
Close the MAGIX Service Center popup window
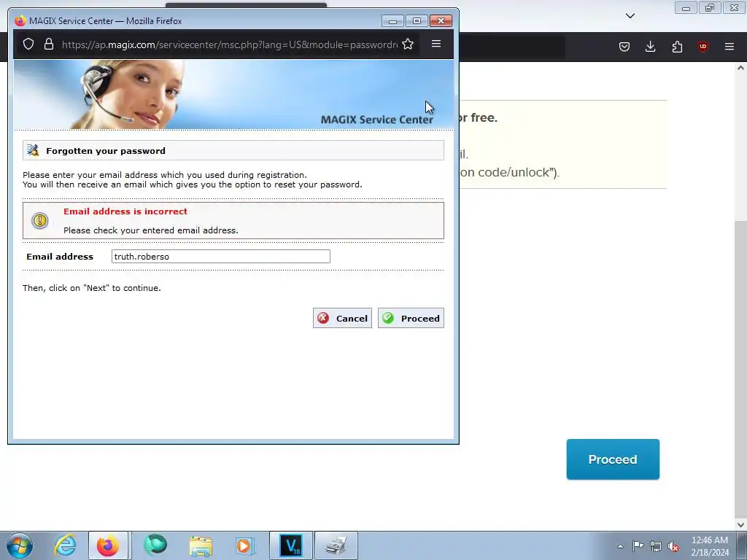tap(441, 21)
